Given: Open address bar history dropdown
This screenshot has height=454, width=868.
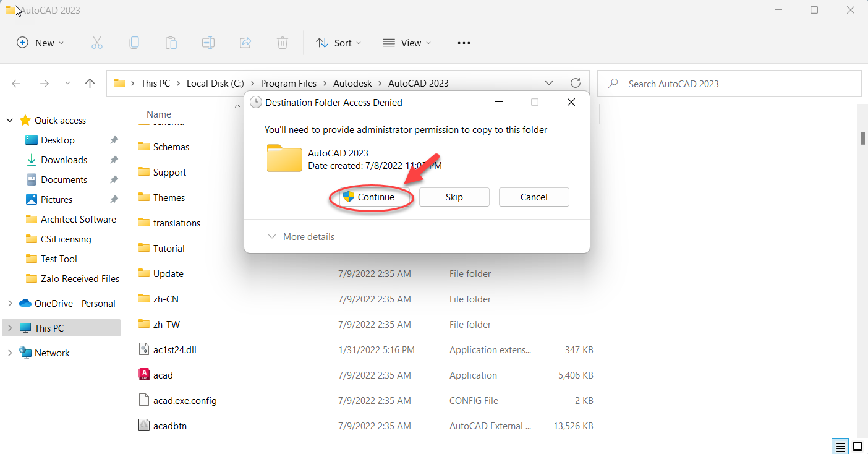Looking at the screenshot, I should click(549, 83).
